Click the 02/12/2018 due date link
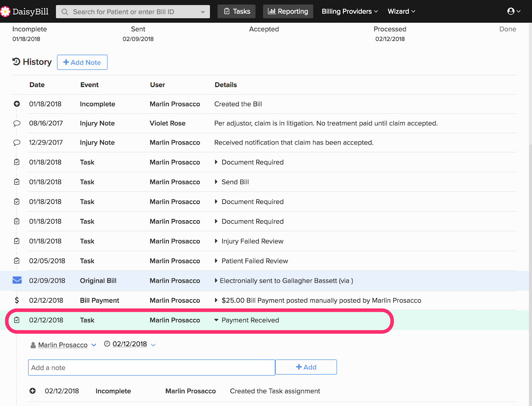532x406 pixels. pyautogui.click(x=130, y=344)
